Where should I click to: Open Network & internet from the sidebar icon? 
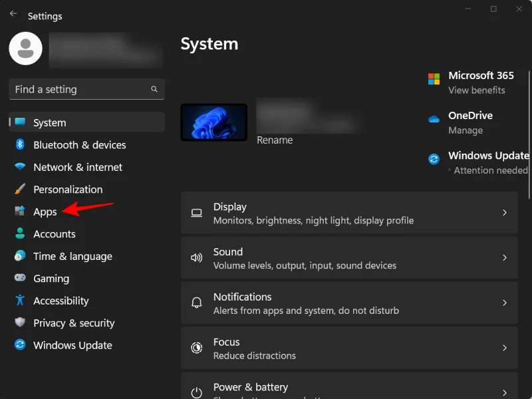[19, 167]
